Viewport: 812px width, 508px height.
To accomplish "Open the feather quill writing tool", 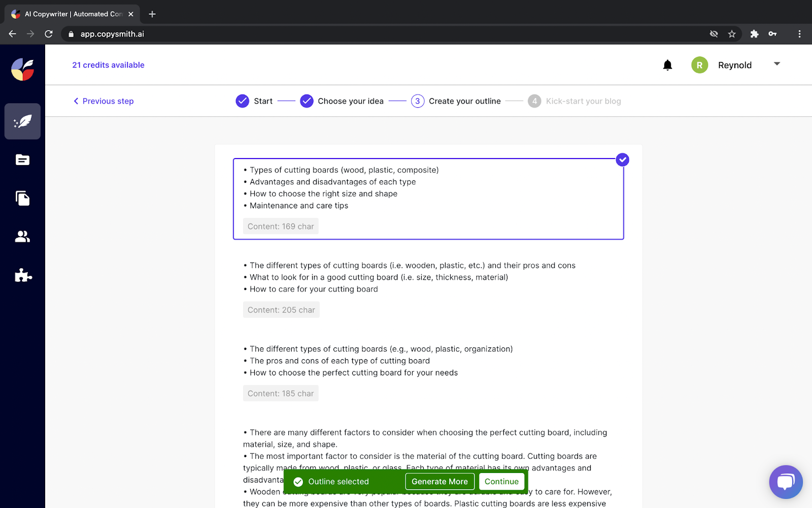I will pos(22,121).
